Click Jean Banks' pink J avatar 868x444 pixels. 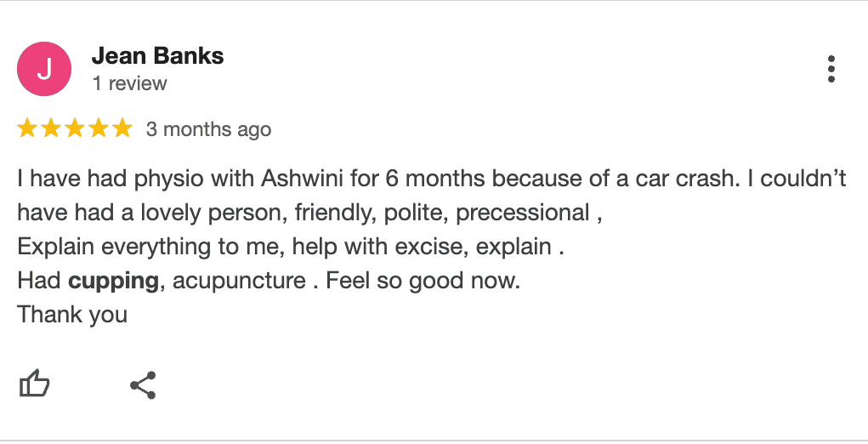click(x=44, y=69)
